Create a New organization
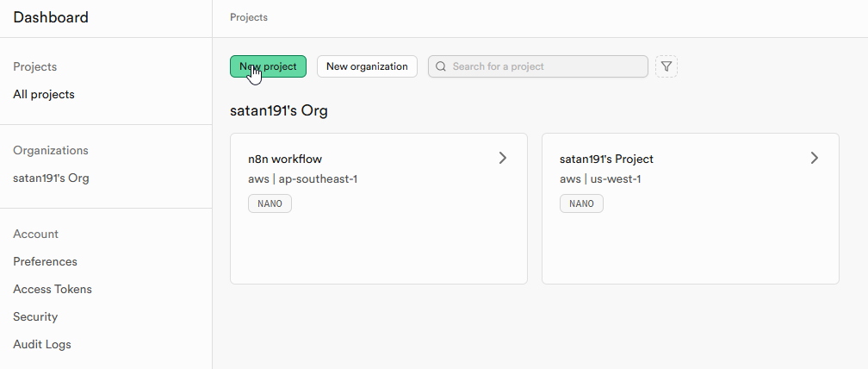 coord(367,66)
